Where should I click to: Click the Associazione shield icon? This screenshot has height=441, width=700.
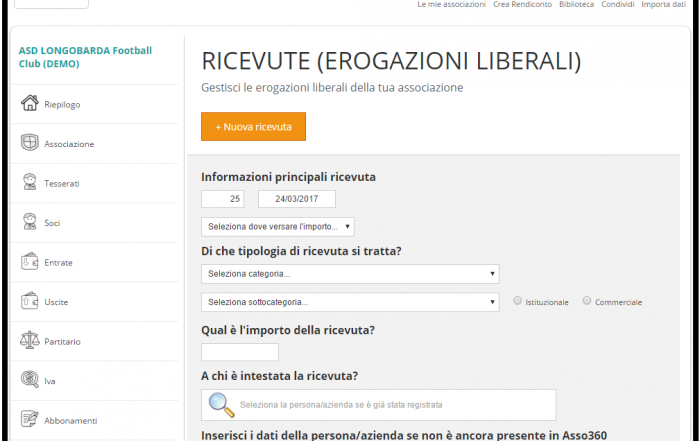tap(30, 143)
